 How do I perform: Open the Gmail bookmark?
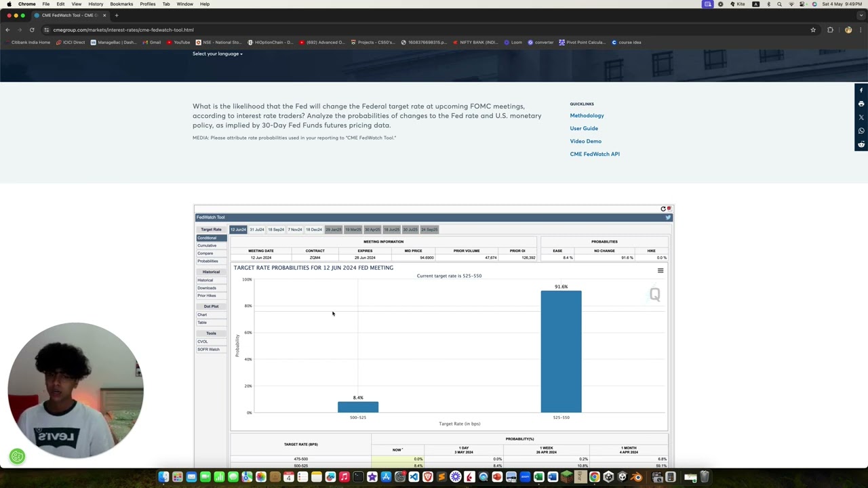(x=152, y=42)
